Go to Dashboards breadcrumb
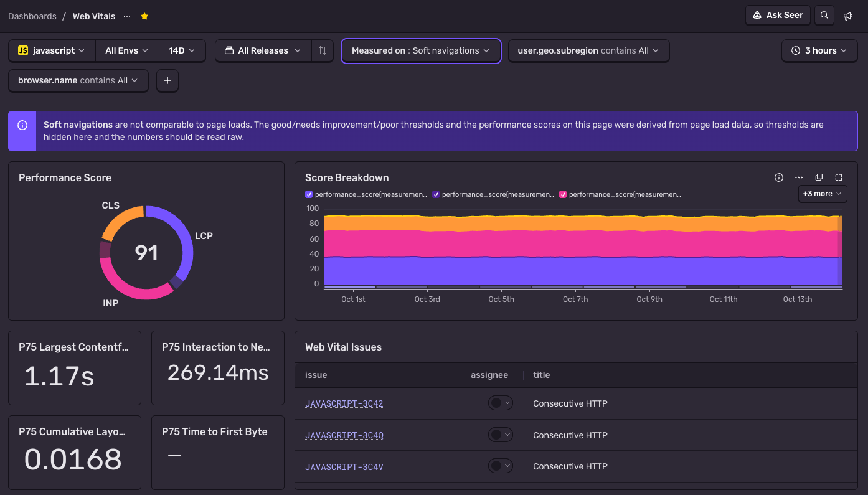 pyautogui.click(x=32, y=16)
